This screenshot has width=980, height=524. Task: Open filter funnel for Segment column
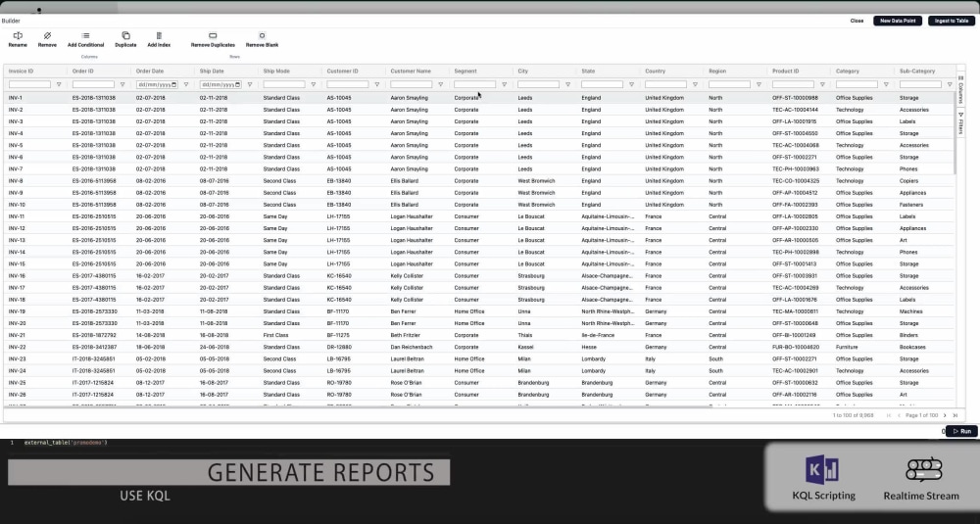point(505,84)
